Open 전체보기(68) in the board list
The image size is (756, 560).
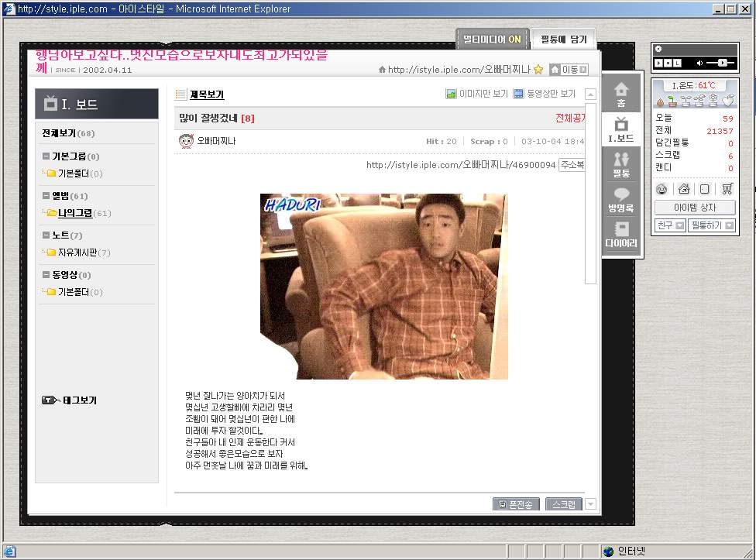click(x=68, y=133)
